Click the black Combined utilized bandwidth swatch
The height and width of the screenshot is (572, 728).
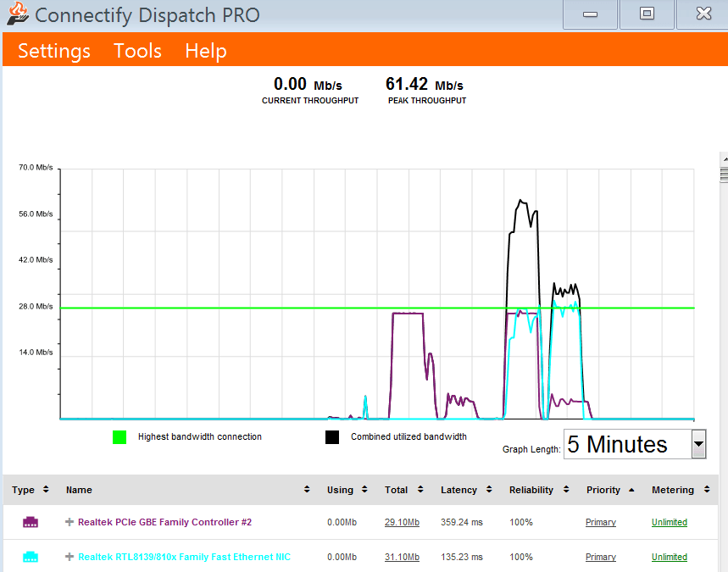pyautogui.click(x=332, y=437)
